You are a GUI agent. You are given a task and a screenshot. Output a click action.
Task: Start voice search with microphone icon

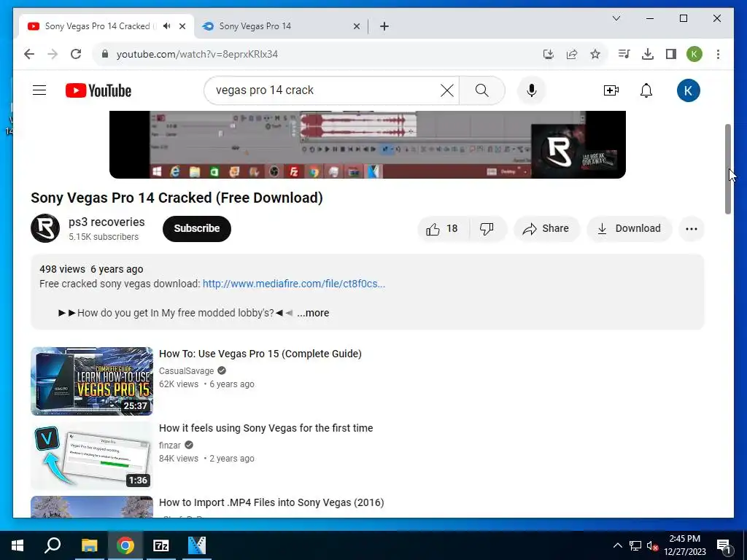(x=532, y=90)
